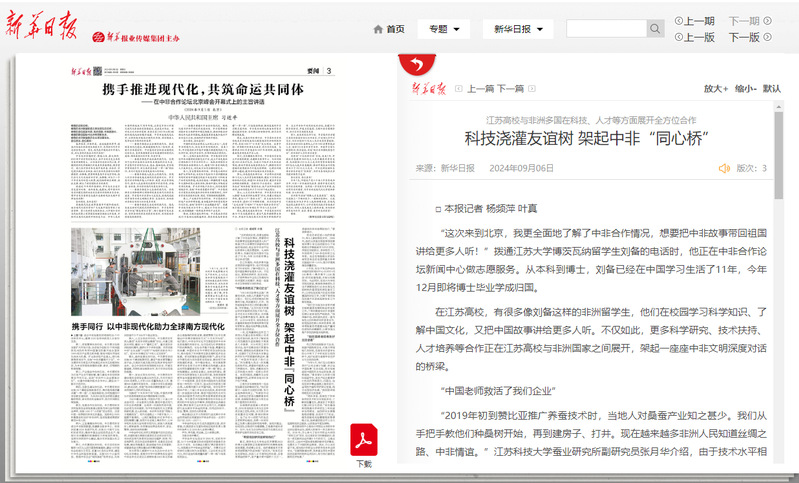Open the 专题 dropdown menu
Image resolution: width=799 pixels, height=483 pixels.
[x=443, y=29]
